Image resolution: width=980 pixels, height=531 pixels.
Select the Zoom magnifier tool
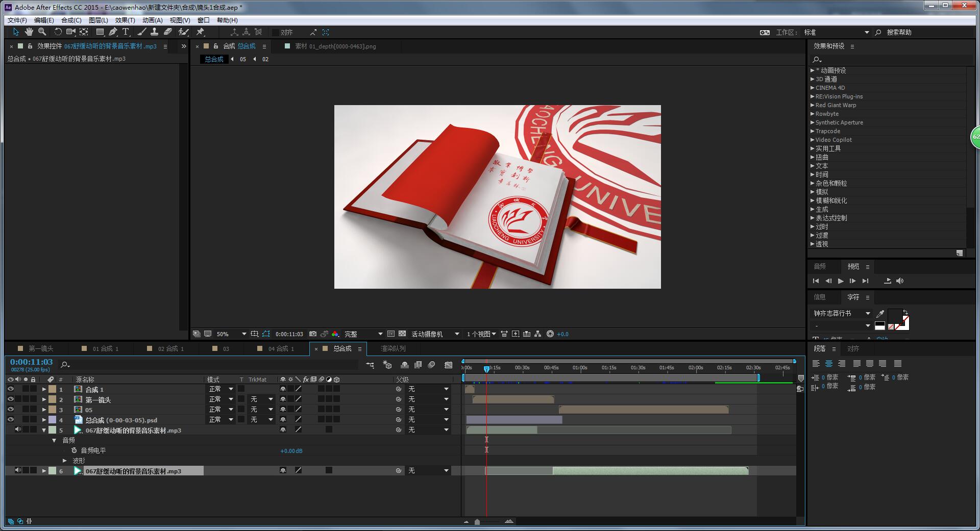pyautogui.click(x=42, y=32)
